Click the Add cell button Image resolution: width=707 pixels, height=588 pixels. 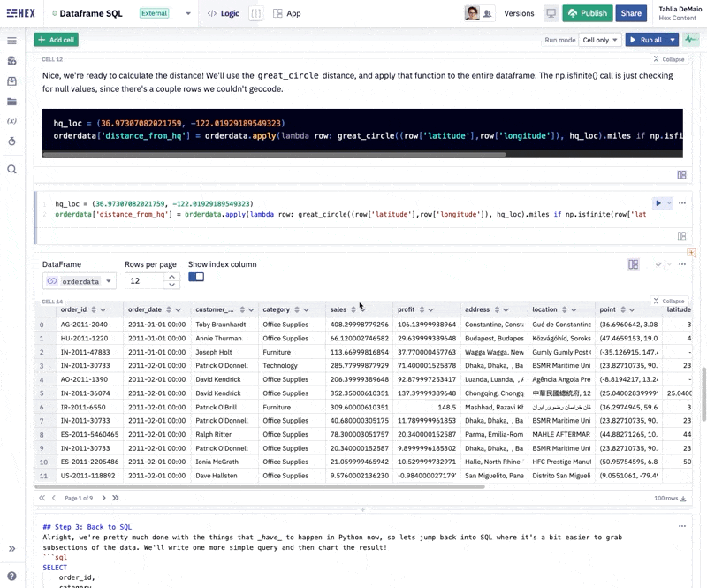coord(57,40)
